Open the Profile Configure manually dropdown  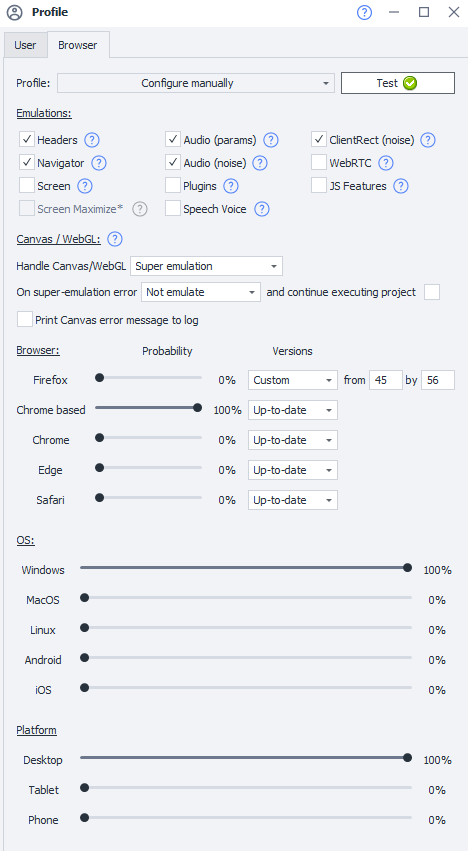click(x=196, y=83)
